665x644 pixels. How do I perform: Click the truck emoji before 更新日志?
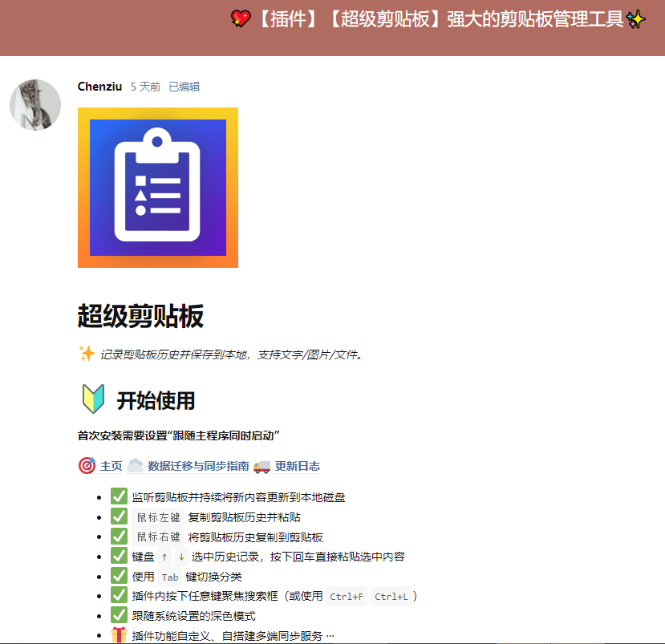(262, 467)
